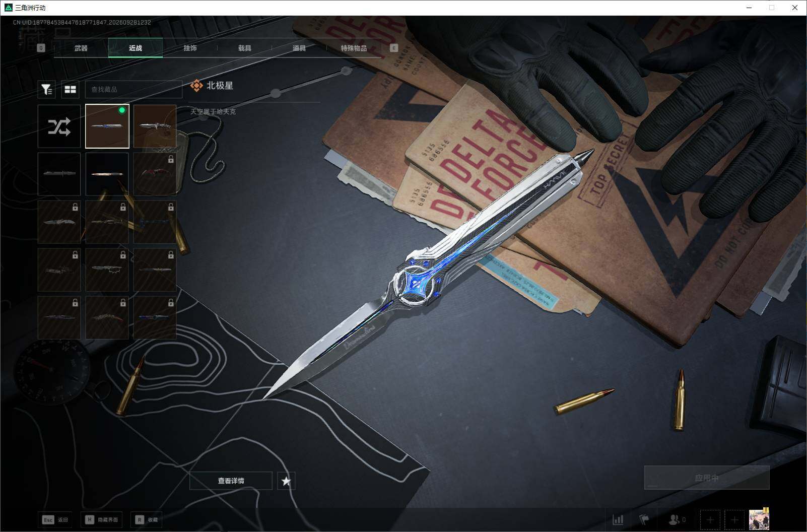Open the player avatar profile
The width and height of the screenshot is (807, 532).
(x=759, y=519)
